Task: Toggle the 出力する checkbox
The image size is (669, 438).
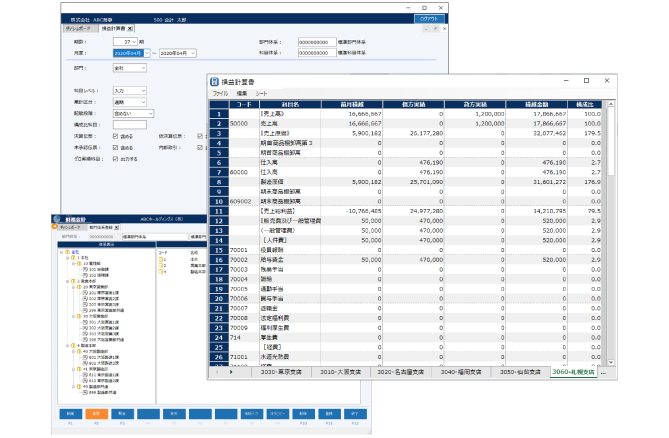Action: point(117,157)
